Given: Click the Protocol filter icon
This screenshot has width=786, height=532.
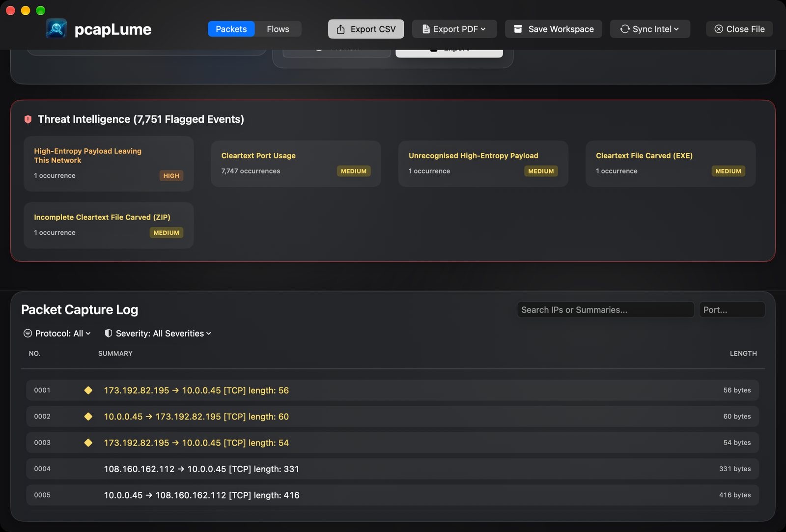Looking at the screenshot, I should [28, 334].
